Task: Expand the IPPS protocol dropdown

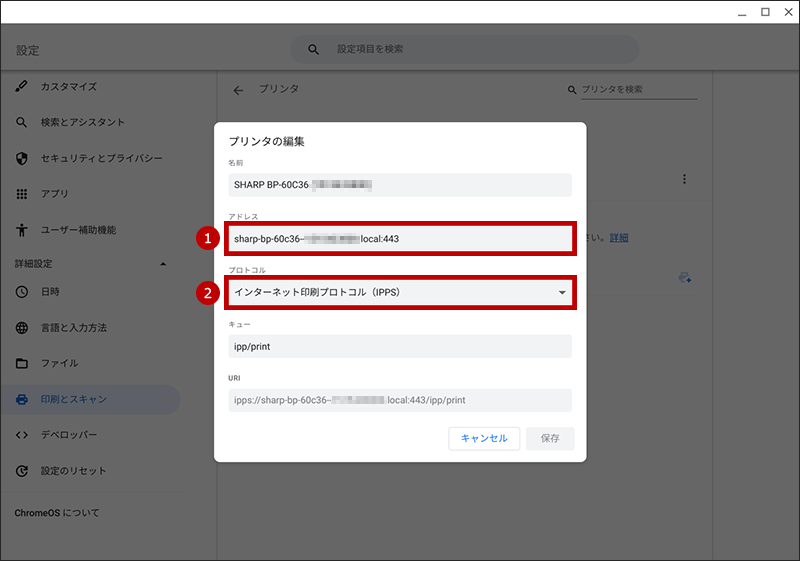Action: tap(400, 292)
